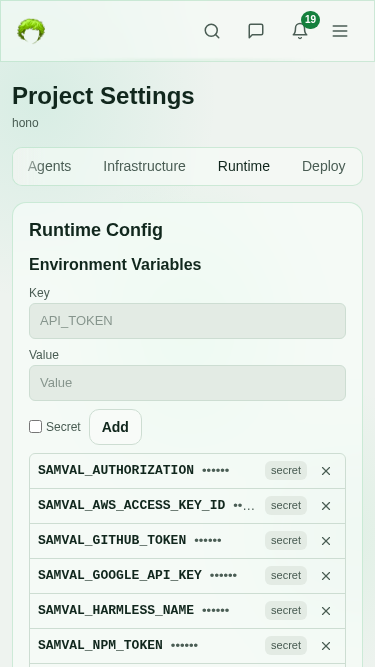Remove SAMVAL_AUTHORIZATION variable with X
This screenshot has height=667, width=375.
click(326, 471)
